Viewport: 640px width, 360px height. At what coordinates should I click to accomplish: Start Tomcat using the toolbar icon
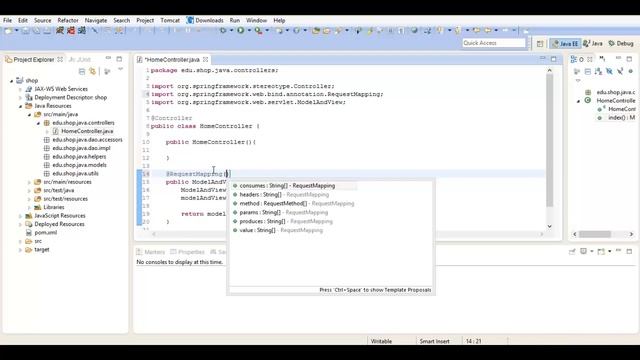tap(60, 30)
